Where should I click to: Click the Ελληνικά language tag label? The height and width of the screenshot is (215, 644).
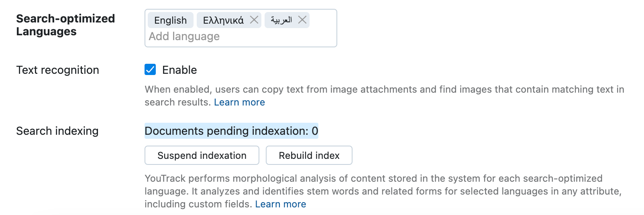[223, 20]
